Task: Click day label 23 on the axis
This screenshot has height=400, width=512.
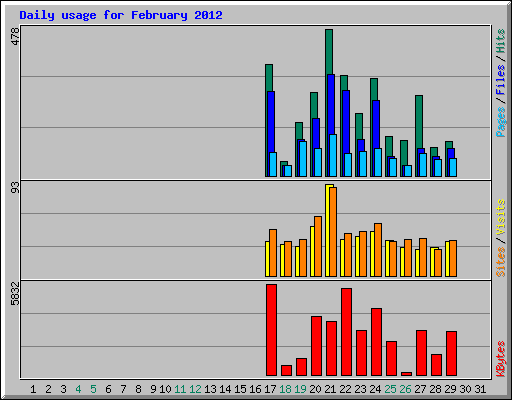Action: tap(360, 389)
